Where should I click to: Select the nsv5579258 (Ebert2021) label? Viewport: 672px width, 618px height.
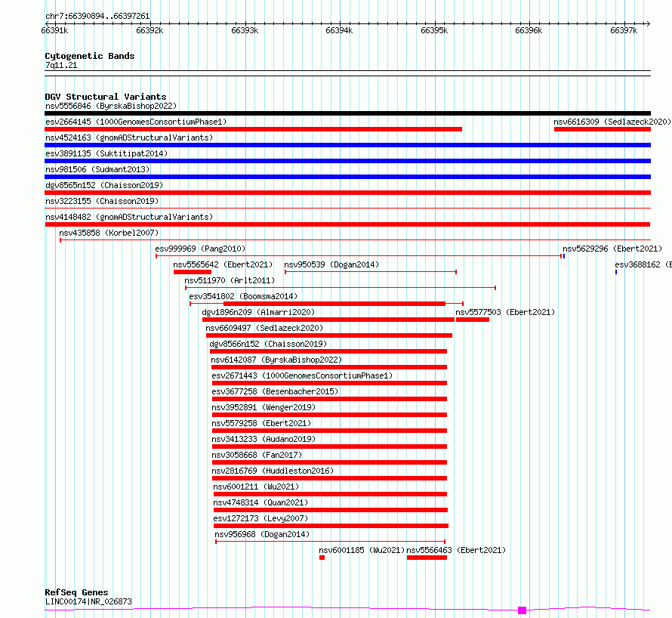tap(261, 423)
